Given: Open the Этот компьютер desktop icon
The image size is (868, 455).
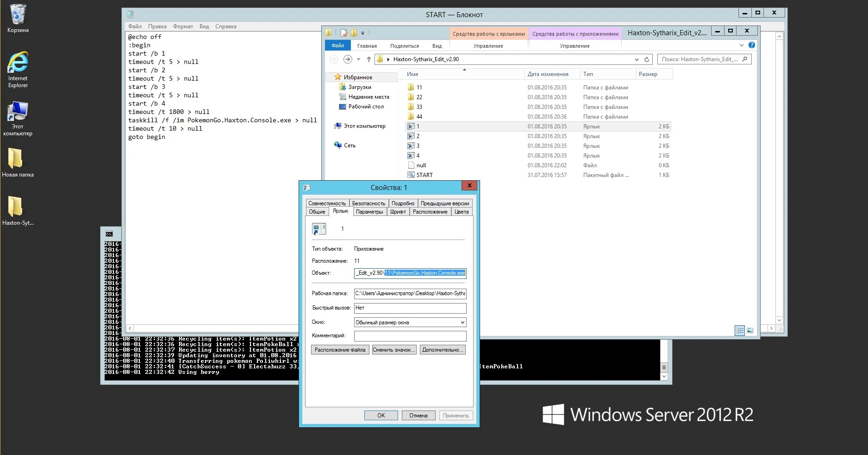Looking at the screenshot, I should [18, 119].
